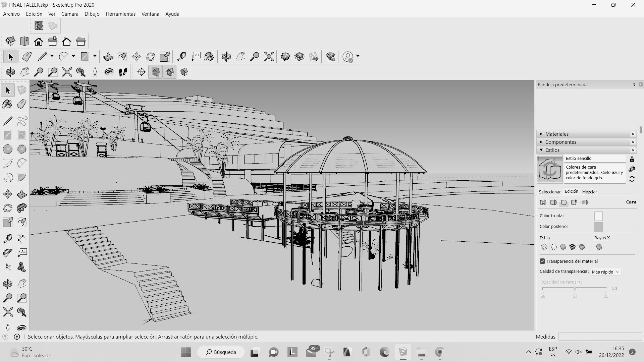Screen dimensions: 644x362
Task: Open Windows taskbar Búsqueda
Action: [x=221, y=352]
